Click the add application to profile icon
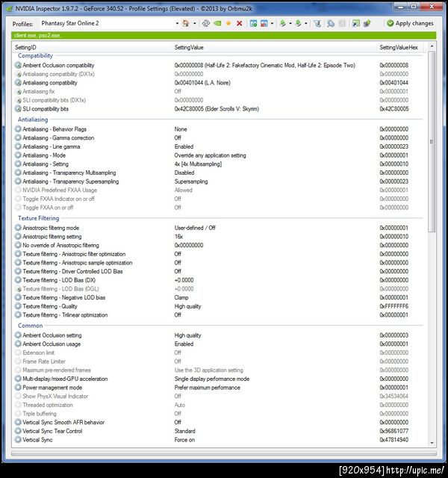This screenshot has height=478, width=448. (253, 23)
